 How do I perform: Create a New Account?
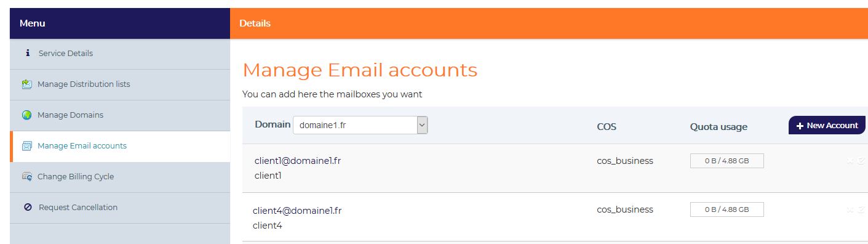click(x=827, y=125)
